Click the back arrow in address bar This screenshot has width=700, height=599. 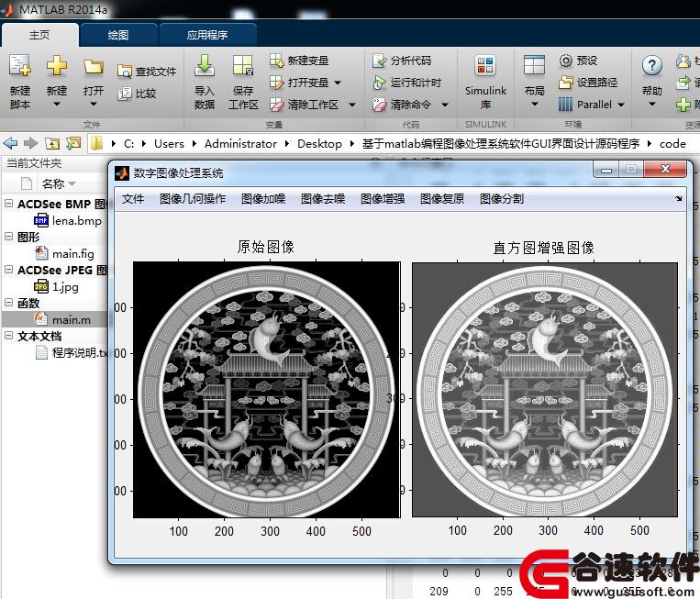coord(10,143)
